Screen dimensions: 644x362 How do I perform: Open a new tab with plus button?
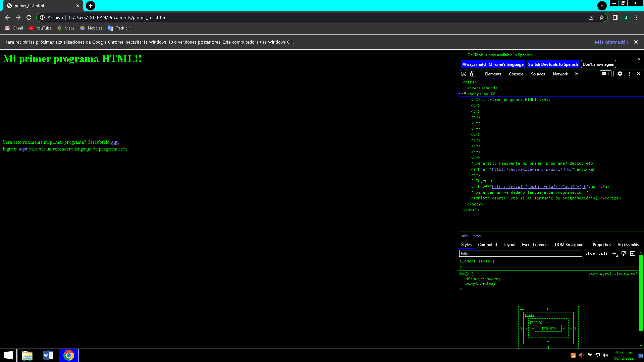coord(91,6)
